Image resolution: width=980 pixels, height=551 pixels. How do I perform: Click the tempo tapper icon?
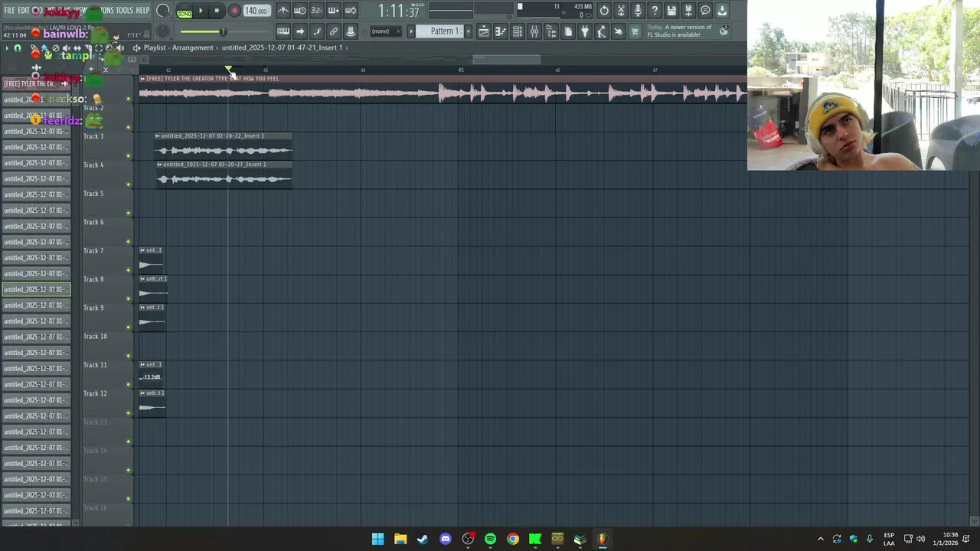coord(602,31)
